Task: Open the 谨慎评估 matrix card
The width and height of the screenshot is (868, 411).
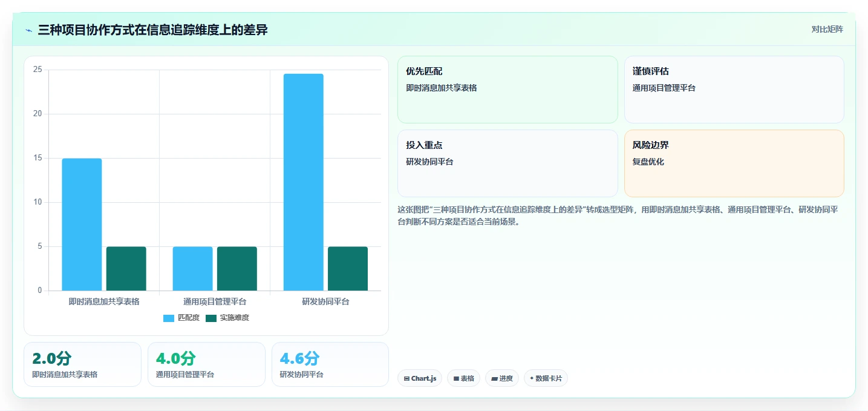Action: coord(734,90)
